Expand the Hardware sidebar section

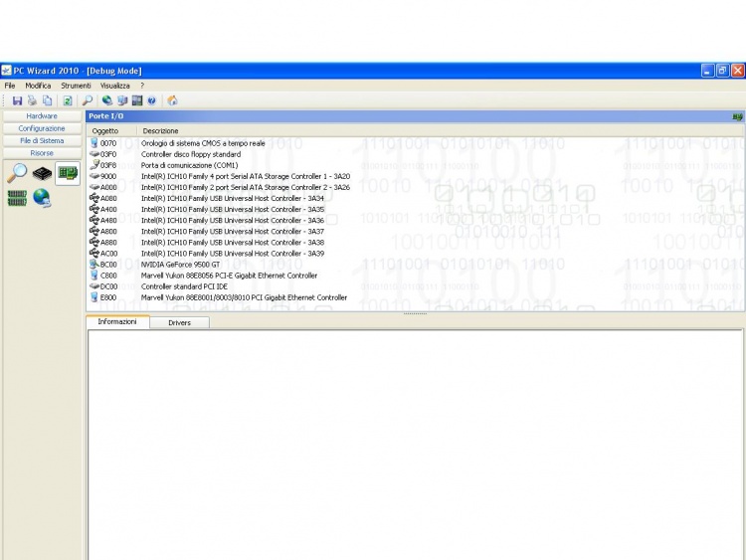pos(42,116)
